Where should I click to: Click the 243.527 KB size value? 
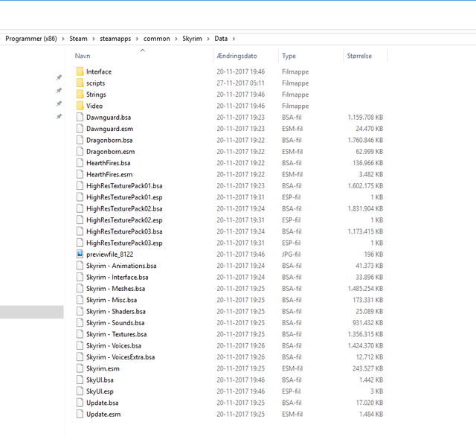(x=367, y=368)
